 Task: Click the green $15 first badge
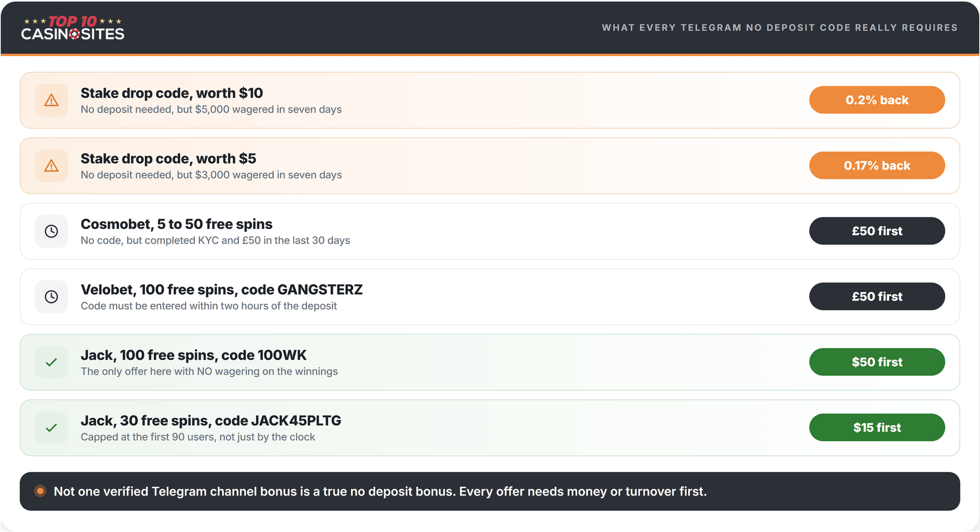(877, 428)
